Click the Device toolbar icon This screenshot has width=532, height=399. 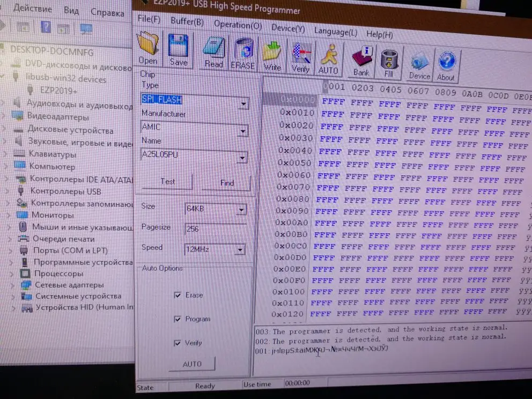tap(420, 62)
